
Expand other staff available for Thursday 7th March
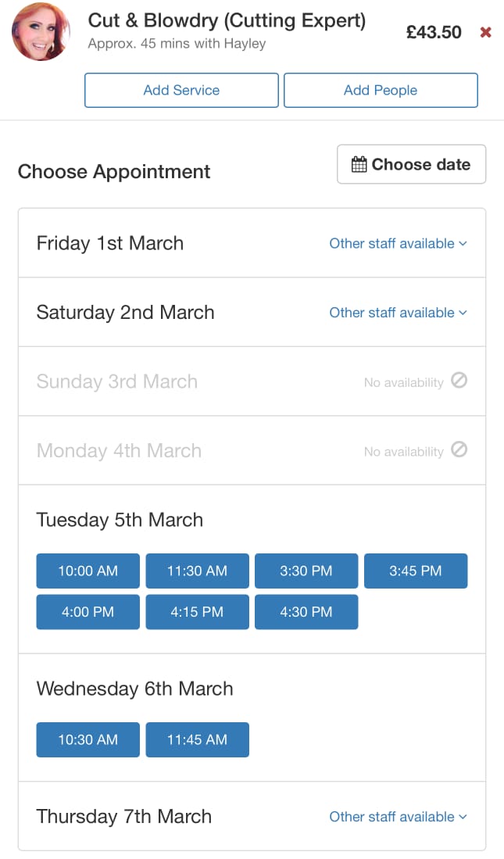coord(398,817)
